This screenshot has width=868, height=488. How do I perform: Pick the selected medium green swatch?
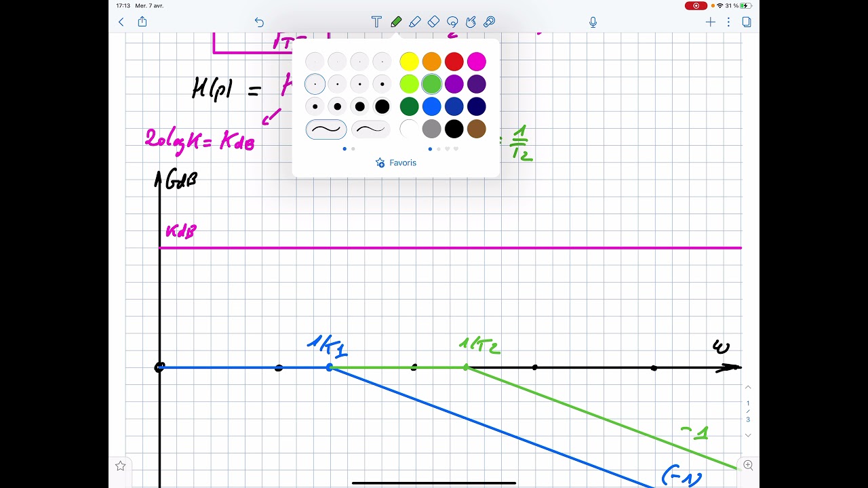431,84
